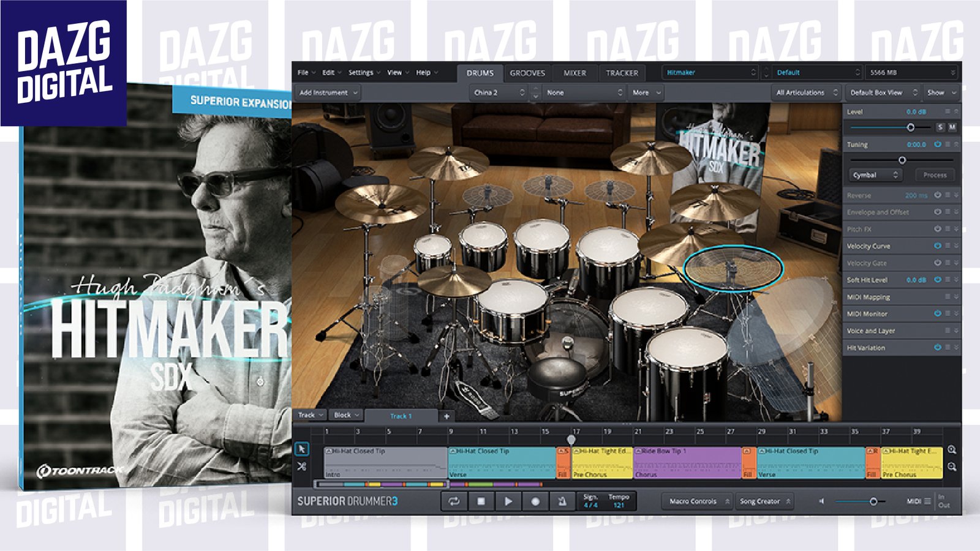
Task: Click the master volume speaker icon
Action: pyautogui.click(x=822, y=501)
